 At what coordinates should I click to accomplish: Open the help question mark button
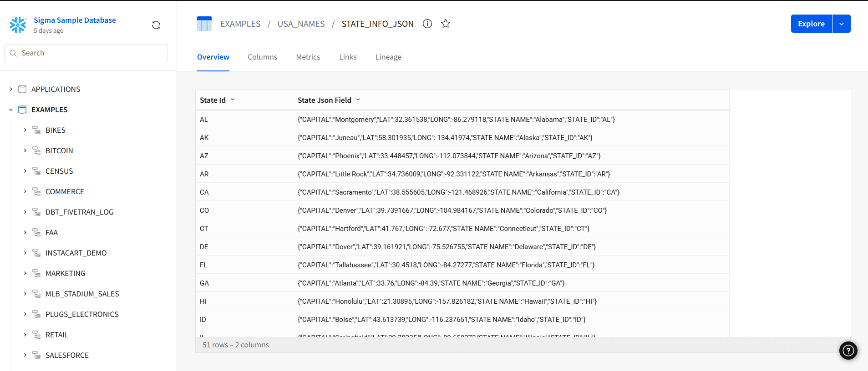(848, 351)
